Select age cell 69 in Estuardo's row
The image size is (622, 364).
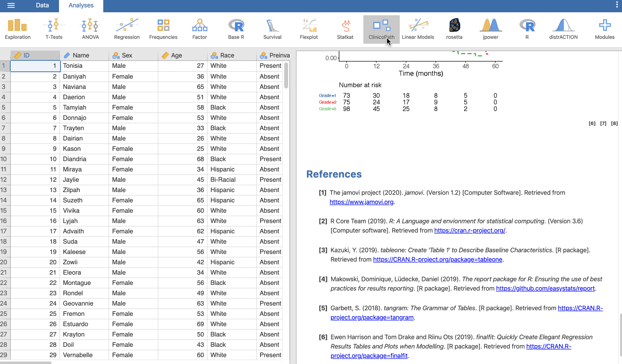[x=182, y=324]
